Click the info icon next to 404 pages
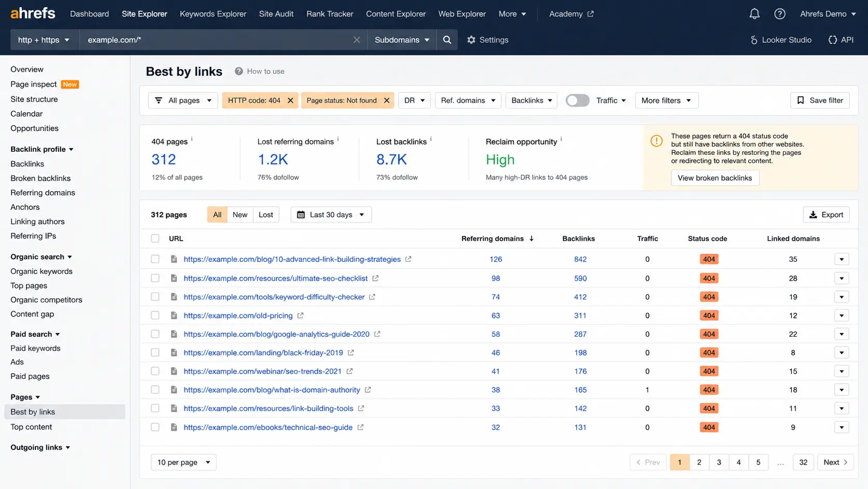 click(192, 139)
